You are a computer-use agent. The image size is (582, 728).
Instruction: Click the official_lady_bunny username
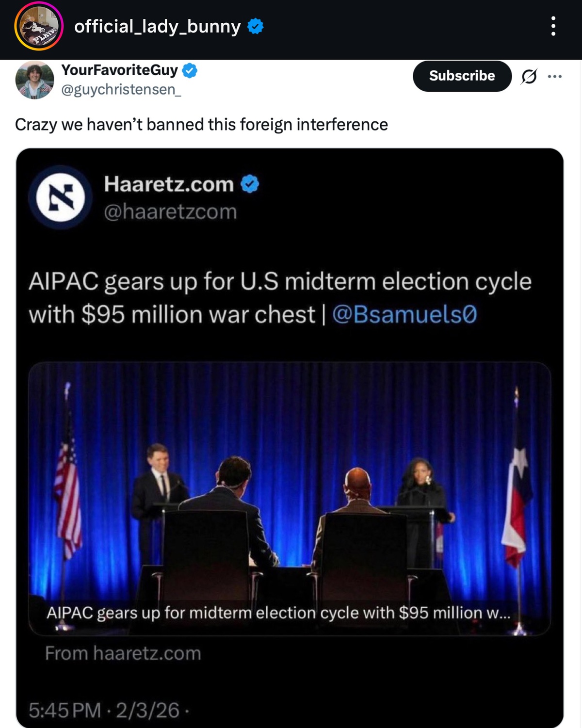click(x=157, y=26)
